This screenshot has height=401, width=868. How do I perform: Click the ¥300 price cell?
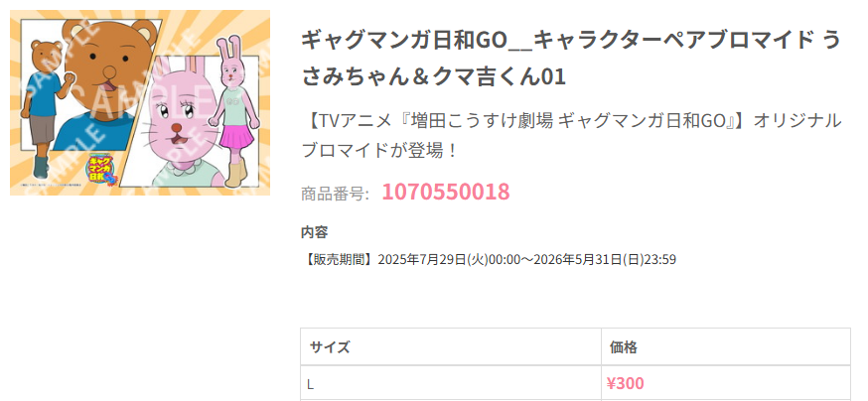[726, 383]
